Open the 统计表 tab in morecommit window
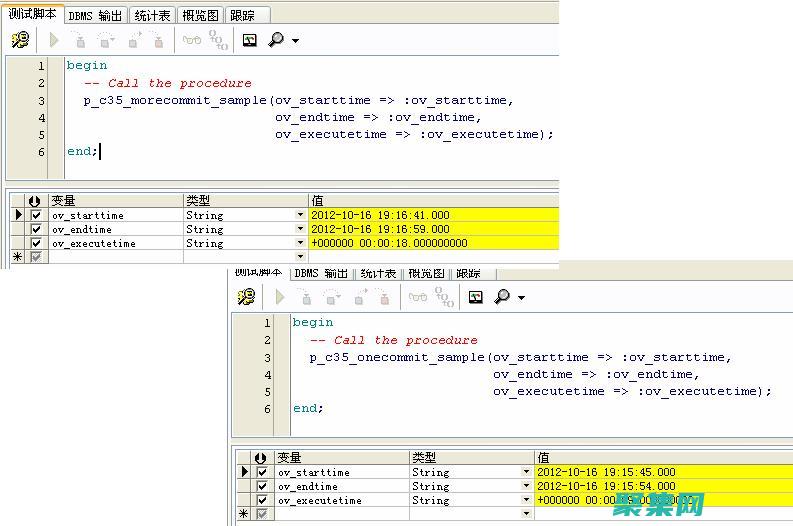Image resolution: width=793 pixels, height=526 pixels. pos(152,15)
